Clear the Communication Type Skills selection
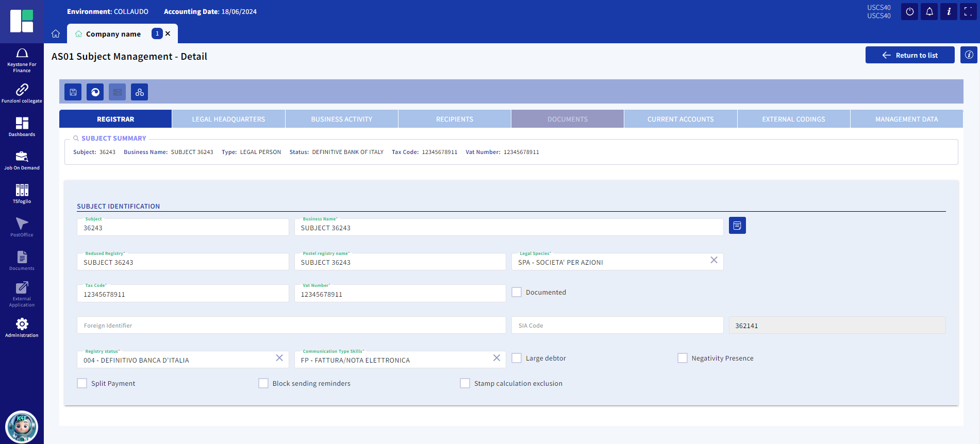This screenshot has height=444, width=980. pyautogui.click(x=496, y=358)
